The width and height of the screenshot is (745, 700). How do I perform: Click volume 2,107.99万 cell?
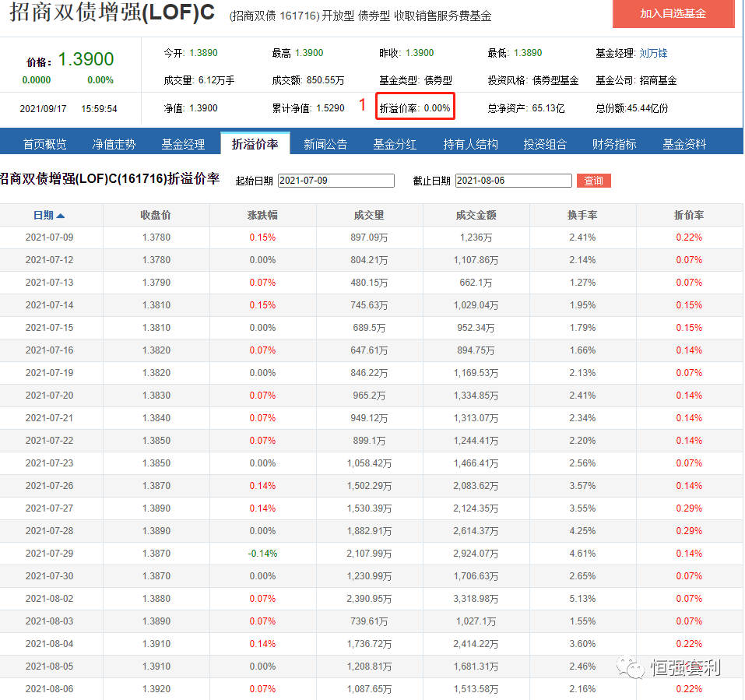[x=369, y=553]
